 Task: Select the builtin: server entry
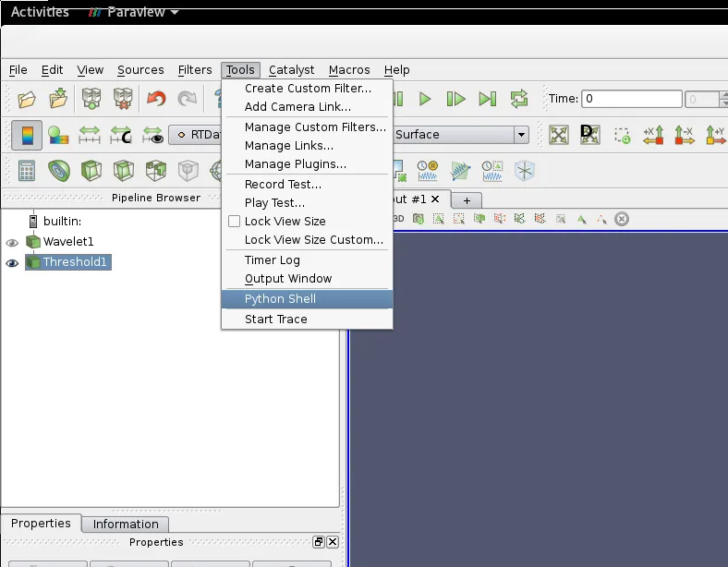62,222
